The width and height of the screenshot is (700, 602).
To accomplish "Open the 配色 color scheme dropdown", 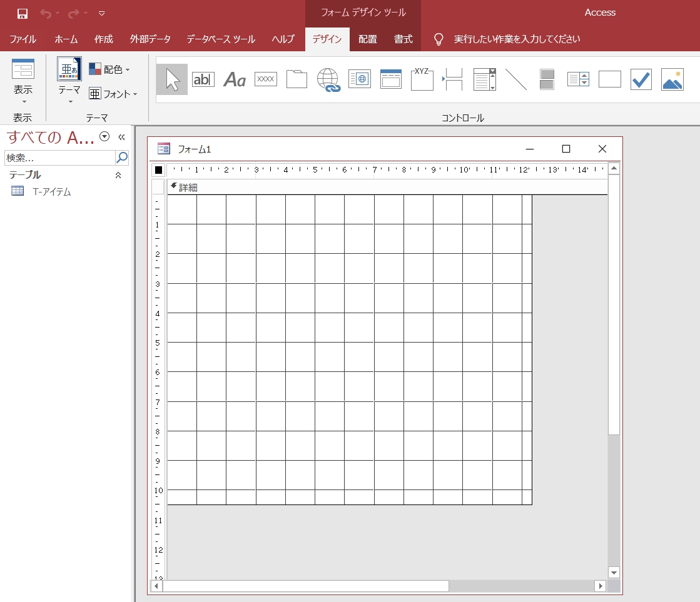I will (109, 69).
